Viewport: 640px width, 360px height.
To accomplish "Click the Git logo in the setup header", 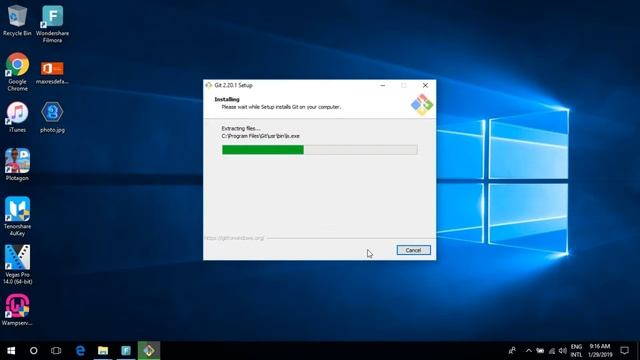I will 422,105.
